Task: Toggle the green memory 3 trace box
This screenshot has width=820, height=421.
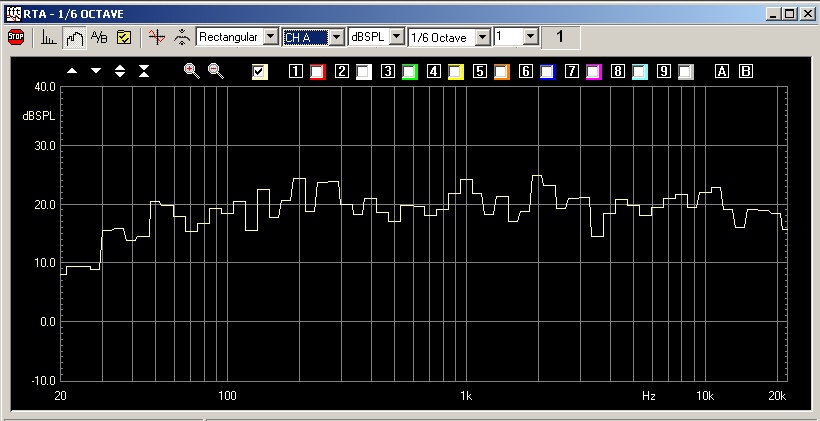Action: 410,71
